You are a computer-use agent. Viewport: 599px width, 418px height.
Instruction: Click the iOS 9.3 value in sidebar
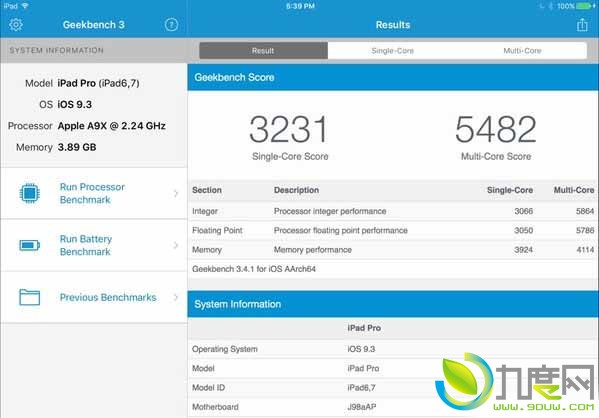point(74,104)
